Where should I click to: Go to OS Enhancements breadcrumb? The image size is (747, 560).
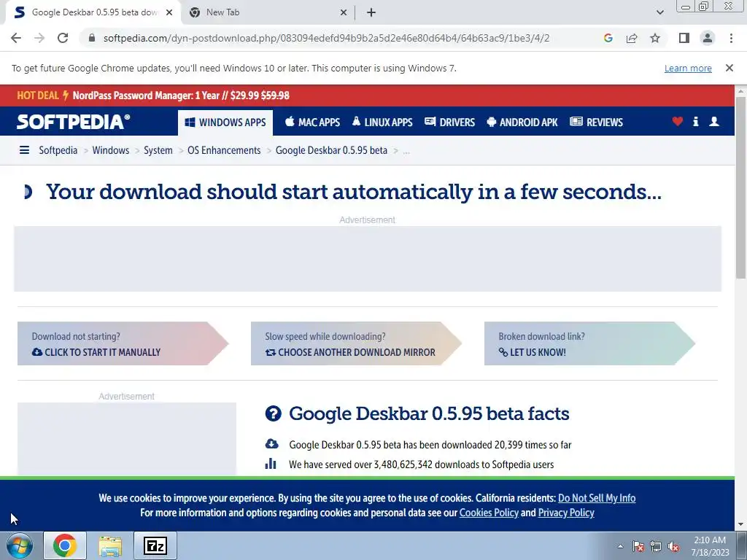point(224,150)
